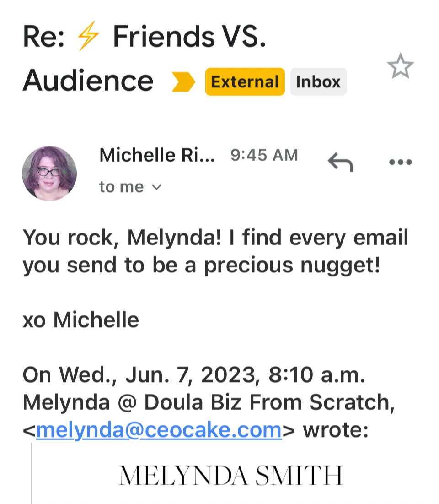The width and height of the screenshot is (439, 504).
Task: Star this email conversation
Action: 400,67
